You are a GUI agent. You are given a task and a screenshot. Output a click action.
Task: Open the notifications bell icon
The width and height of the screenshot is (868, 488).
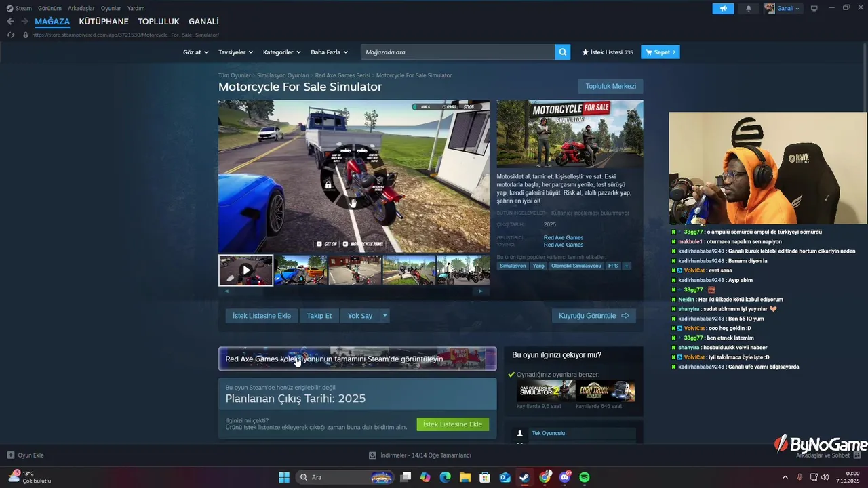[x=749, y=8]
